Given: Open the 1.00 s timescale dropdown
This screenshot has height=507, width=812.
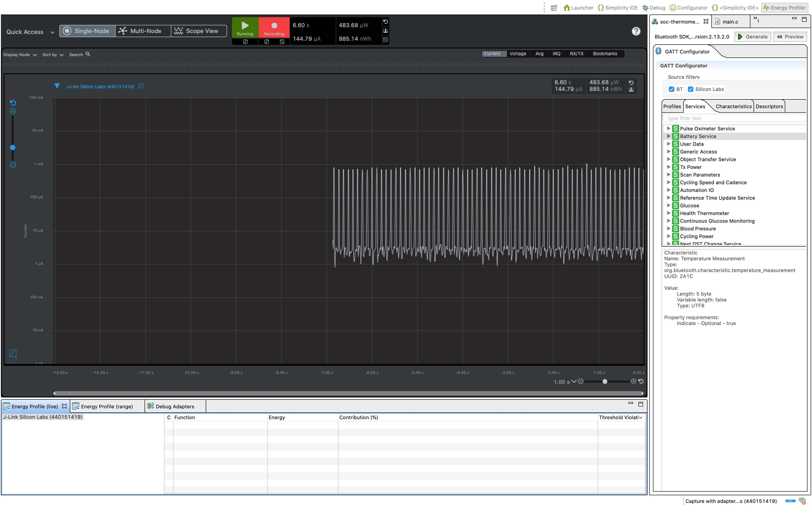Looking at the screenshot, I should click(x=574, y=382).
